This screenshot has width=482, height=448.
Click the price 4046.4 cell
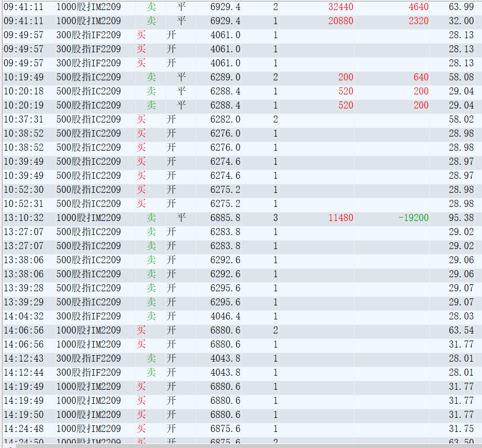coord(225,316)
